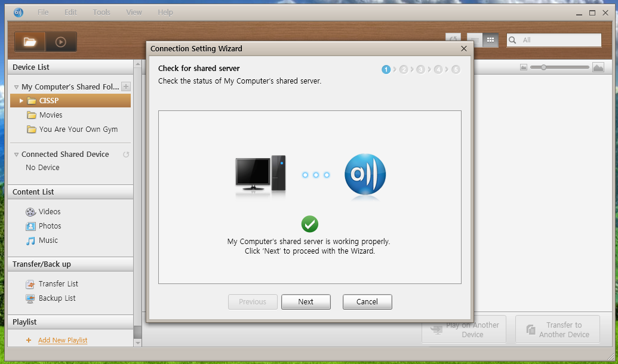This screenshot has height=364, width=618.
Task: Minimize the AllShare window
Action: point(579,13)
